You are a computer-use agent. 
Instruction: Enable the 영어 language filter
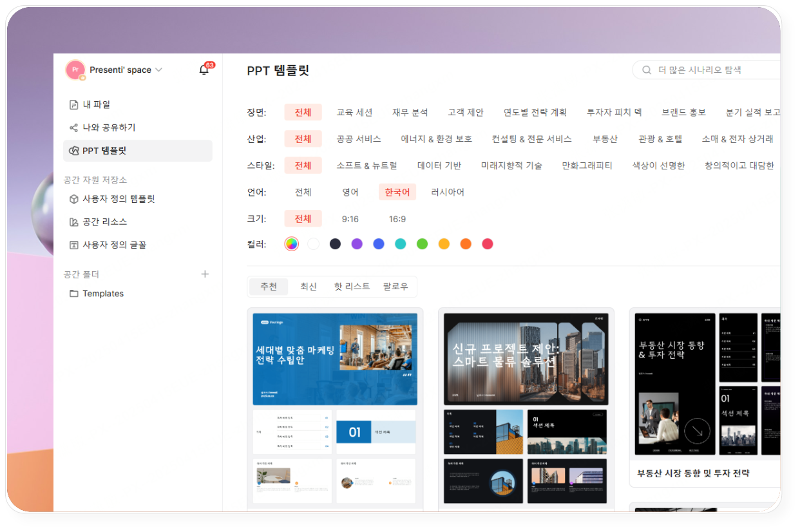[350, 191]
